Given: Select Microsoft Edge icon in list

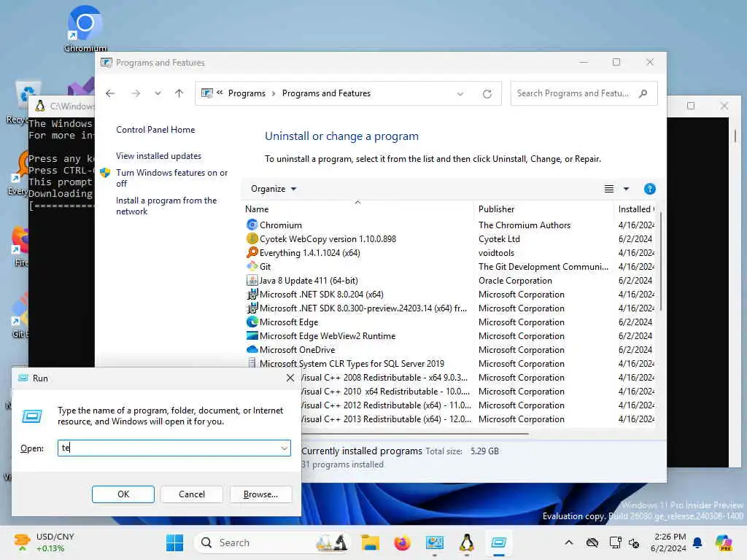Looking at the screenshot, I should pos(252,322).
